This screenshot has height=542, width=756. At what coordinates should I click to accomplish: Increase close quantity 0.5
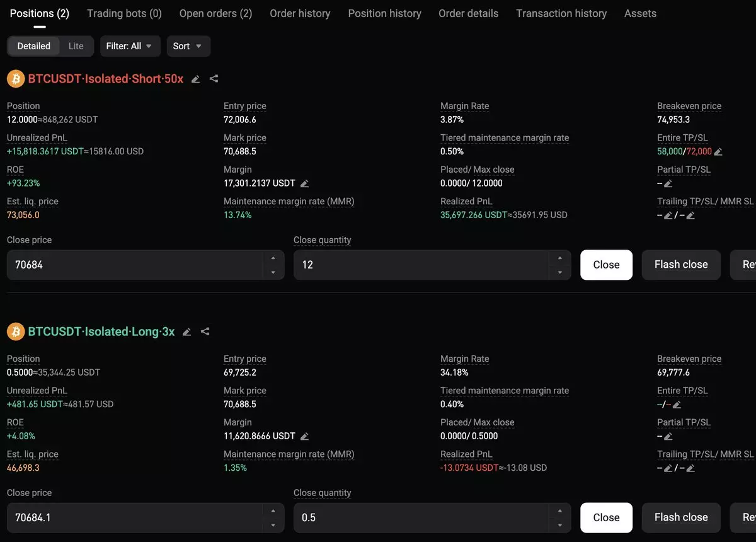pyautogui.click(x=559, y=510)
